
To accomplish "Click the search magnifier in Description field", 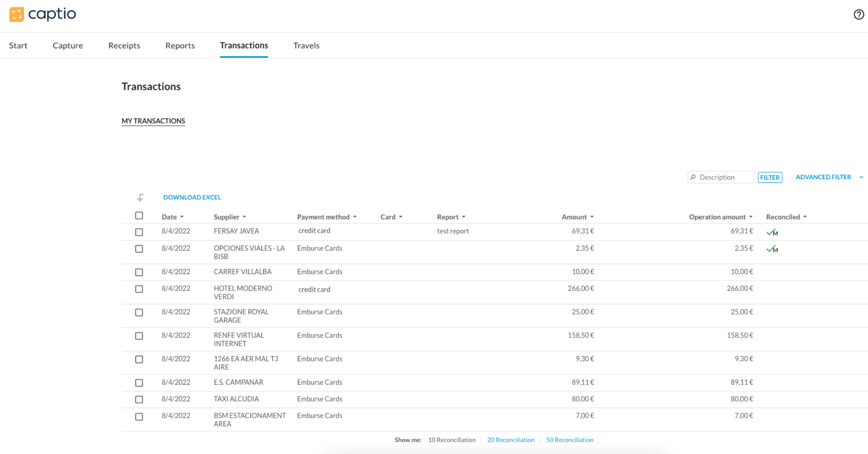I will (x=693, y=177).
